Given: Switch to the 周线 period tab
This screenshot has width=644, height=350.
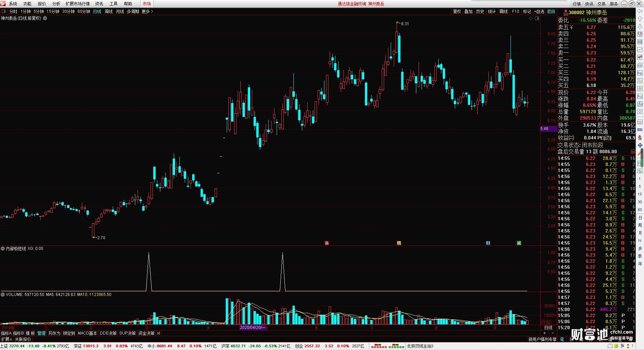Looking at the screenshot, I should click(x=109, y=11).
